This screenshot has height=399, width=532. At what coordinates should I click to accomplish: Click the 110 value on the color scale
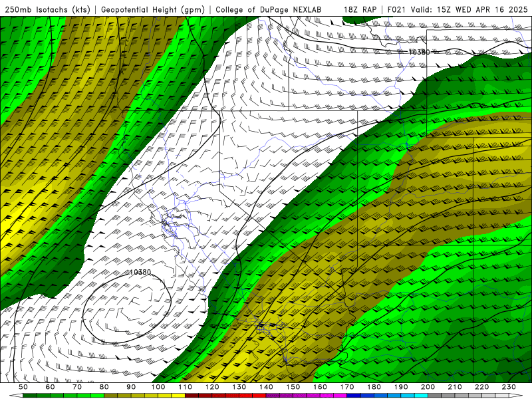(x=186, y=387)
